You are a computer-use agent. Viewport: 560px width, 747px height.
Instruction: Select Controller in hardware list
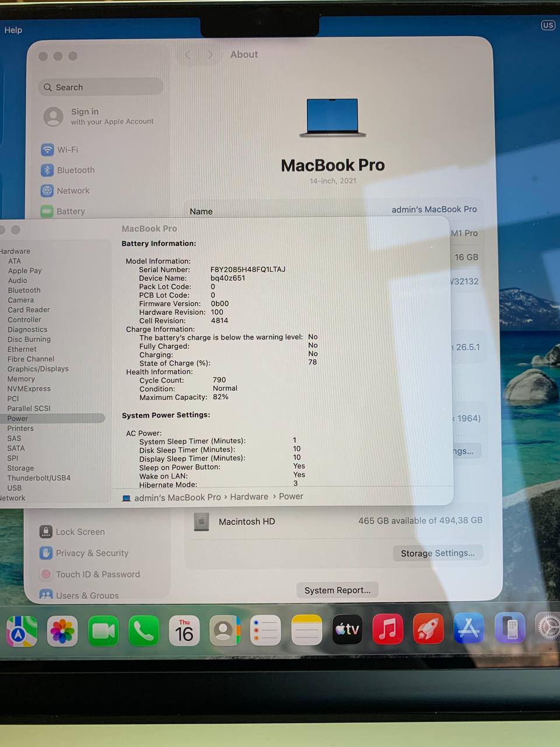pos(24,320)
